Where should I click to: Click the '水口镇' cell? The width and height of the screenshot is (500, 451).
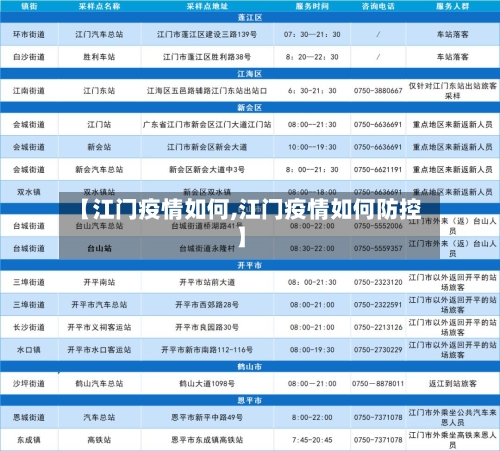[x=29, y=350]
